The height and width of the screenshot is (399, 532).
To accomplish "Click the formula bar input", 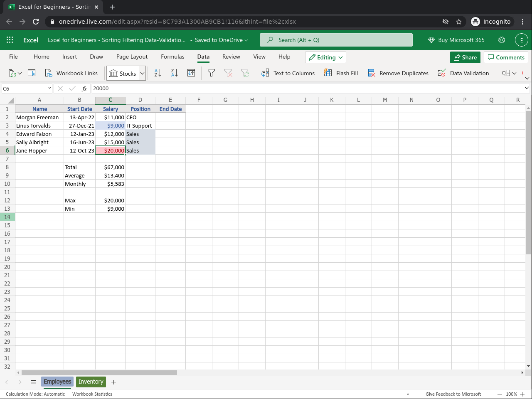I will click(x=307, y=89).
